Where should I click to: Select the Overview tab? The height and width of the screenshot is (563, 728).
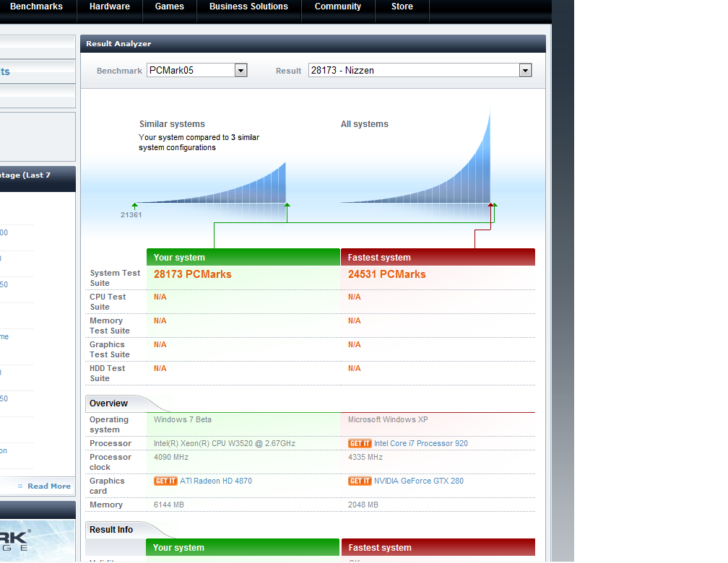108,403
